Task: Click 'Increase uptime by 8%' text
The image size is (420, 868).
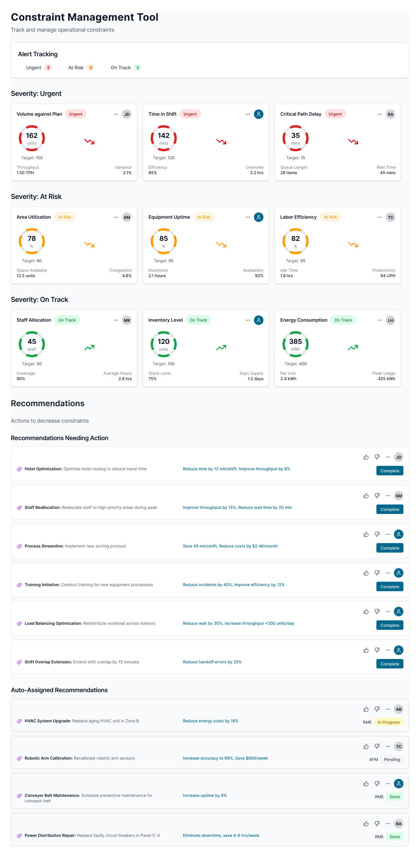Action: [x=205, y=795]
